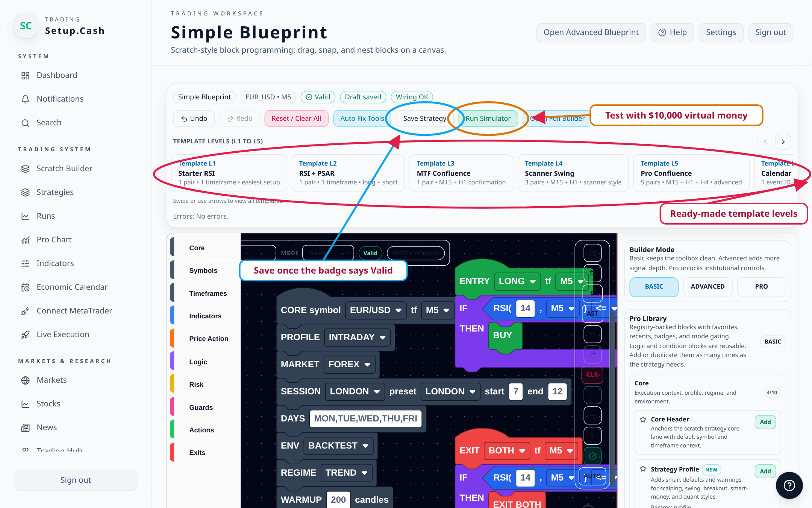
Task: Open ENTRY direction LONG dropdown
Action: [x=517, y=281]
